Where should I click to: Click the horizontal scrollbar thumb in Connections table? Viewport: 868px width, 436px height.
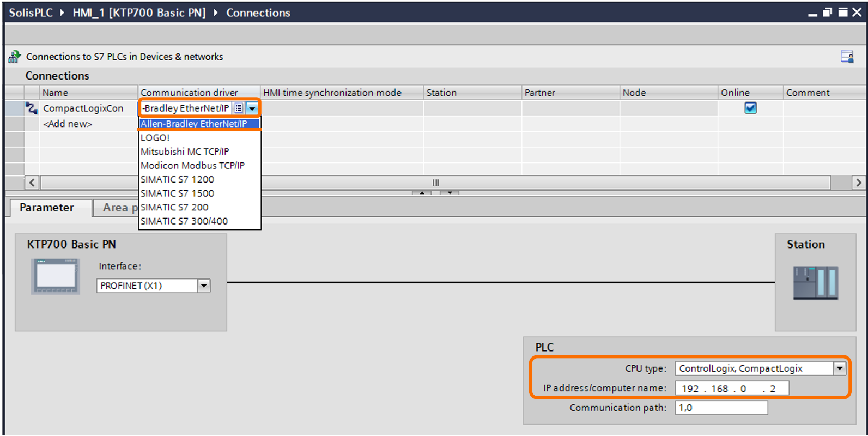436,183
